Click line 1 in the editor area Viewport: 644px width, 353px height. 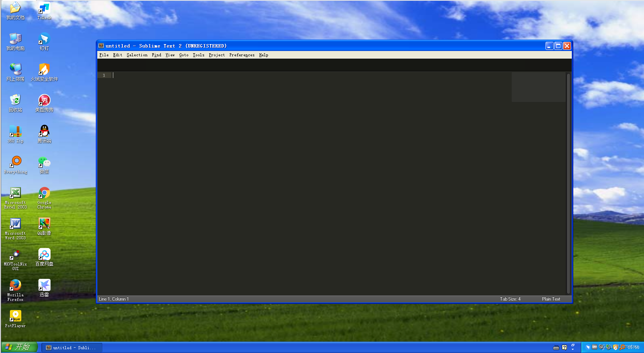pos(312,75)
